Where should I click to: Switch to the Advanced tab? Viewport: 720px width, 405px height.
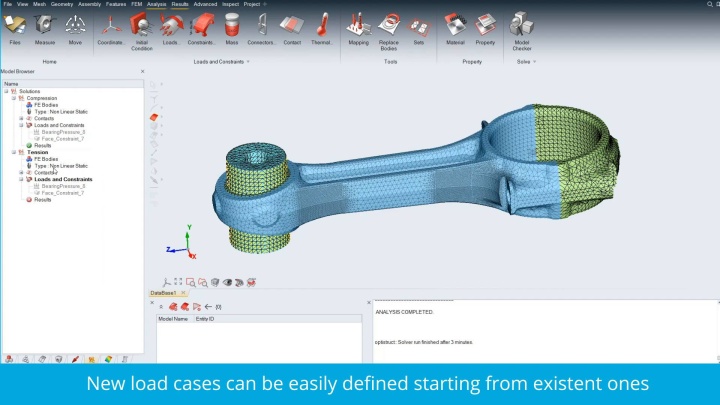[205, 4]
